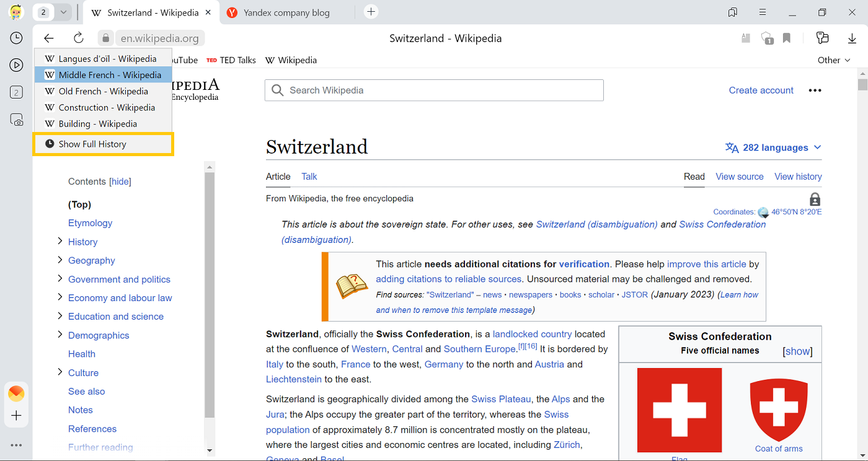868x461 pixels.
Task: Click the downloads arrow icon
Action: [852, 38]
